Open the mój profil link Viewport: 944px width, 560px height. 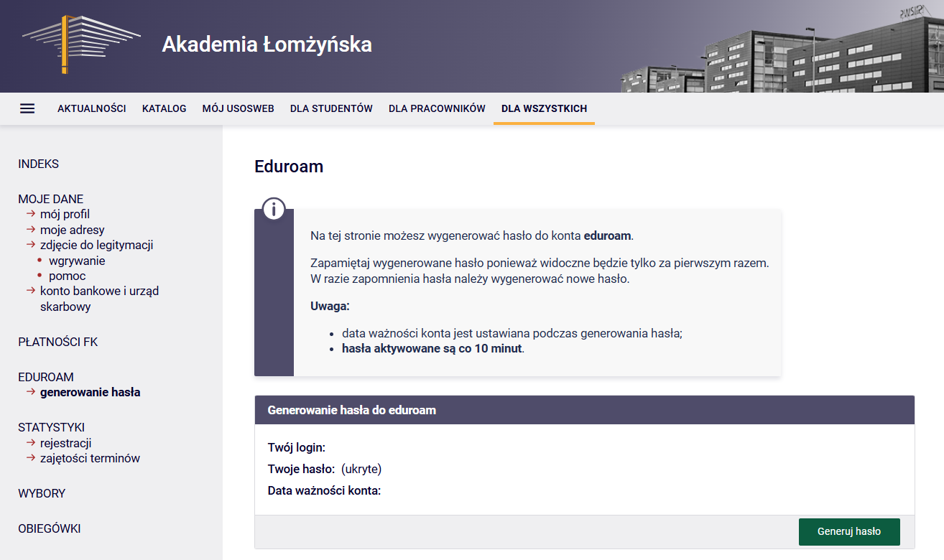coord(65,214)
